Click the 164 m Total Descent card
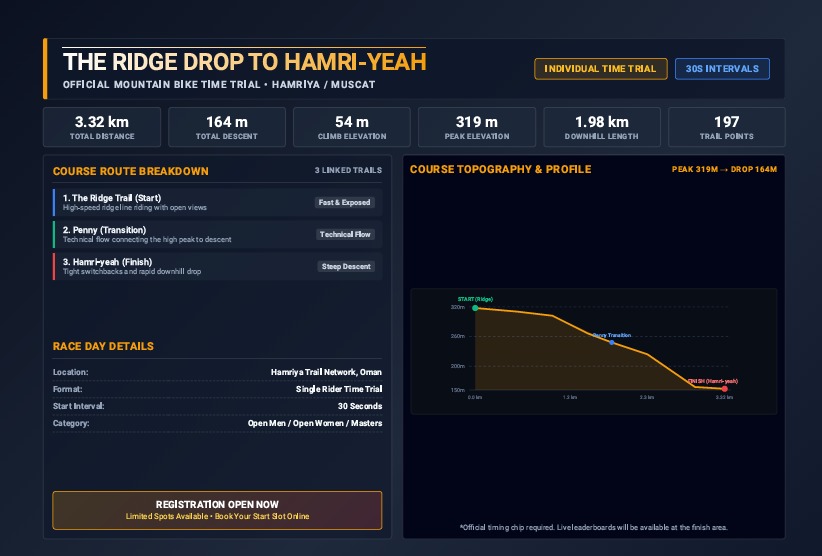This screenshot has width=822, height=556. click(x=226, y=127)
